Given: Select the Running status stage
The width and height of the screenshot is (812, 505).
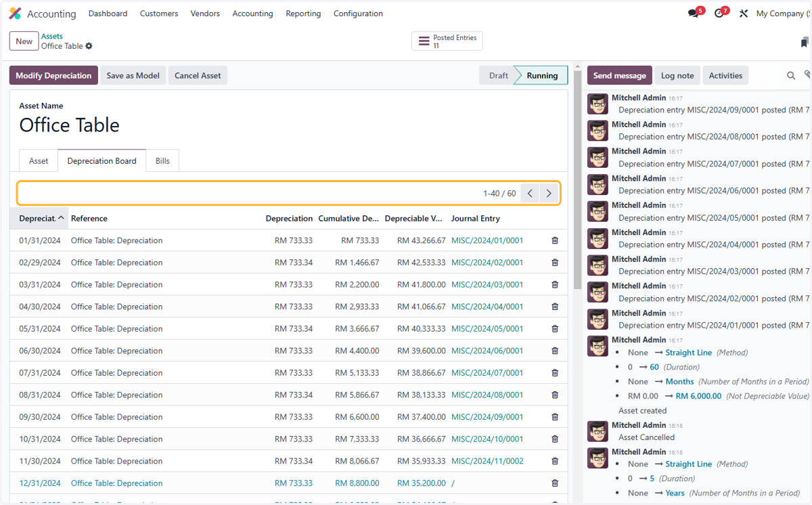Looking at the screenshot, I should pos(542,75).
